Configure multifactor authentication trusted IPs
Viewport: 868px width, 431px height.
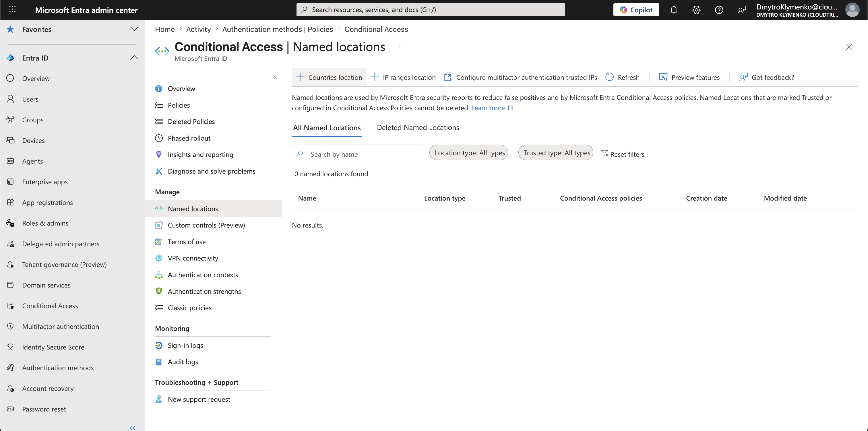tap(520, 77)
